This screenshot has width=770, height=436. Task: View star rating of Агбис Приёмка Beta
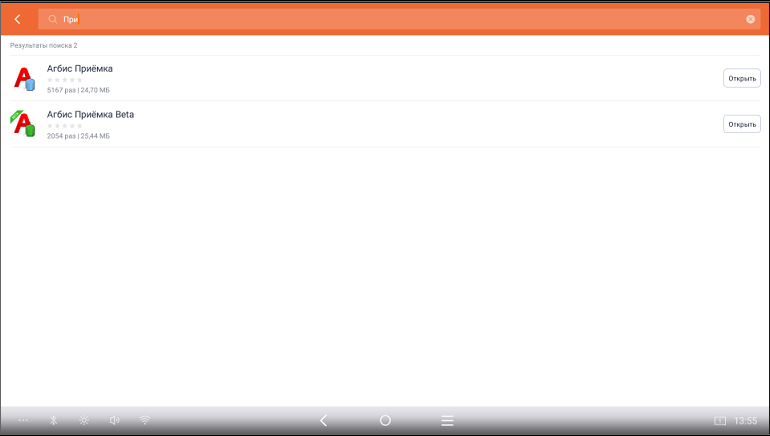pos(64,126)
